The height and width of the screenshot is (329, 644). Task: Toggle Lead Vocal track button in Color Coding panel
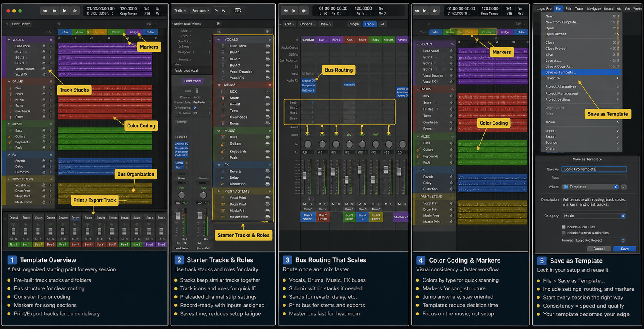(x=452, y=51)
